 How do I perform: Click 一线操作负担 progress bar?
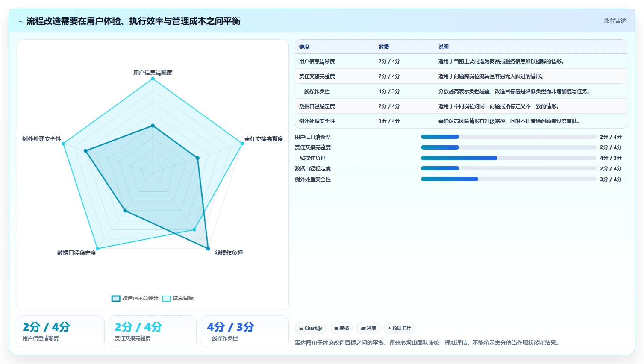point(509,158)
